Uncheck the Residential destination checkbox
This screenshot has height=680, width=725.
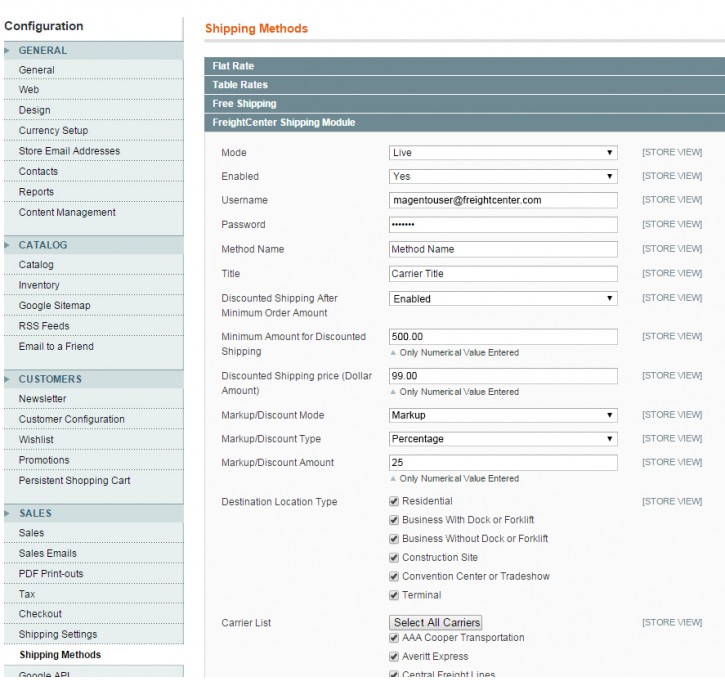point(394,501)
